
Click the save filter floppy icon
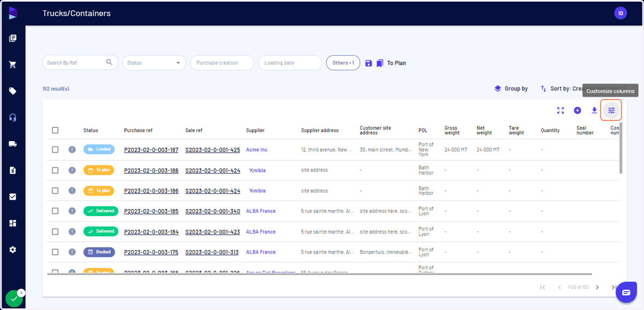(368, 63)
